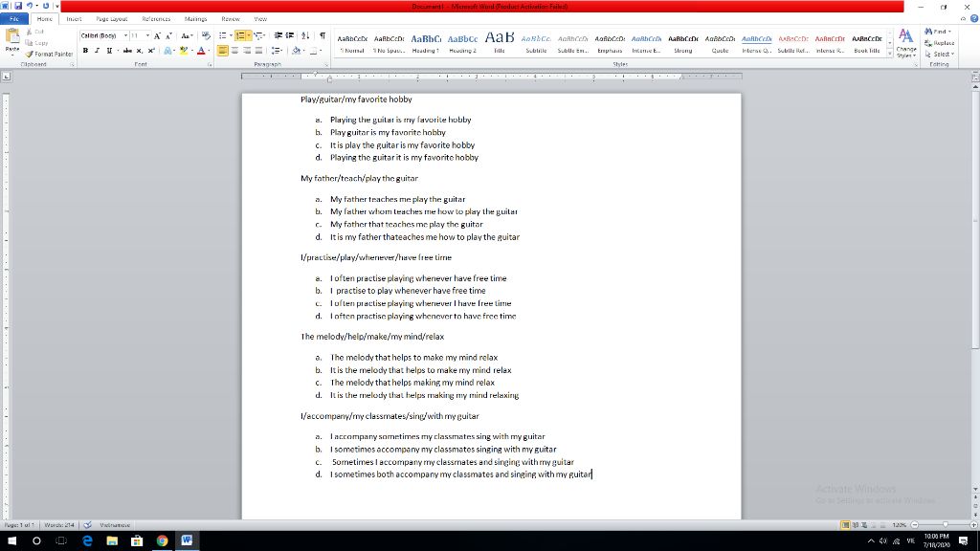Apply the Title style

[500, 43]
